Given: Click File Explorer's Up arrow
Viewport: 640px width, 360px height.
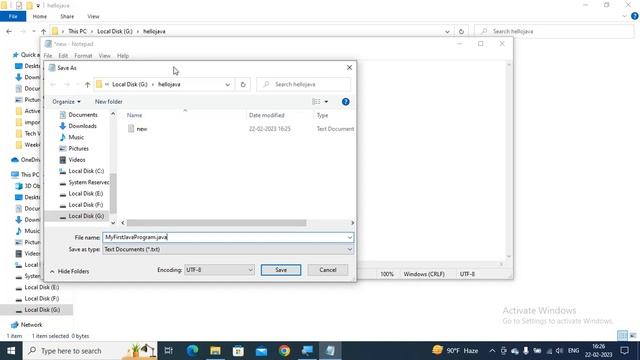Looking at the screenshot, I should coord(43,31).
